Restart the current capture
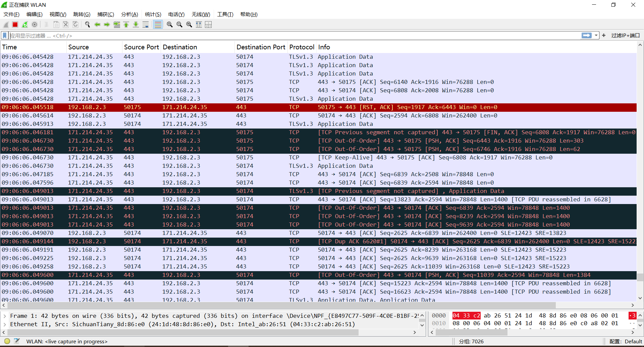 point(25,24)
